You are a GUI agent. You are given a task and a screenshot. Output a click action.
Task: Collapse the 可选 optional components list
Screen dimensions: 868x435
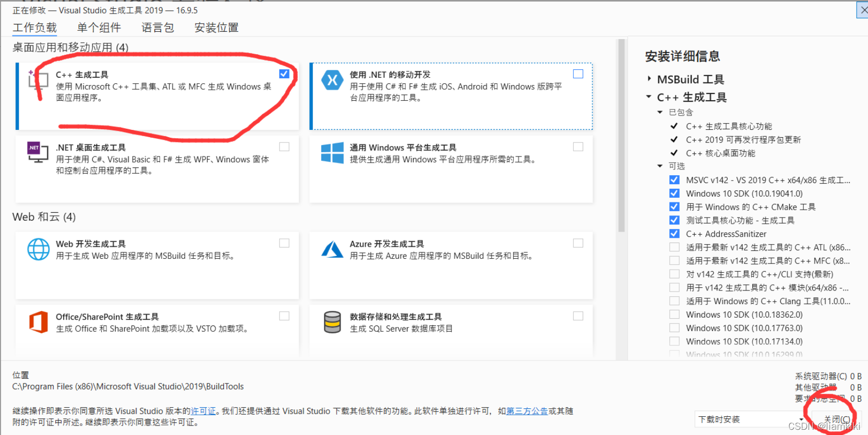pyautogui.click(x=660, y=166)
